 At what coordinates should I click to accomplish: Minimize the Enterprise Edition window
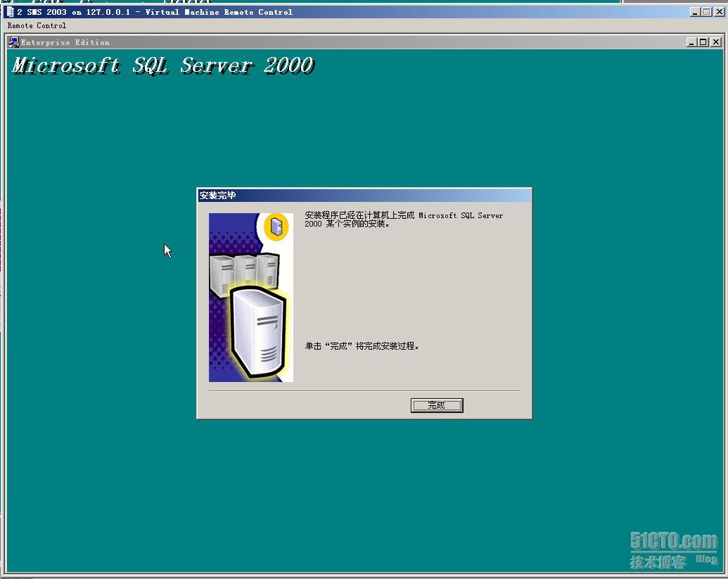point(691,42)
